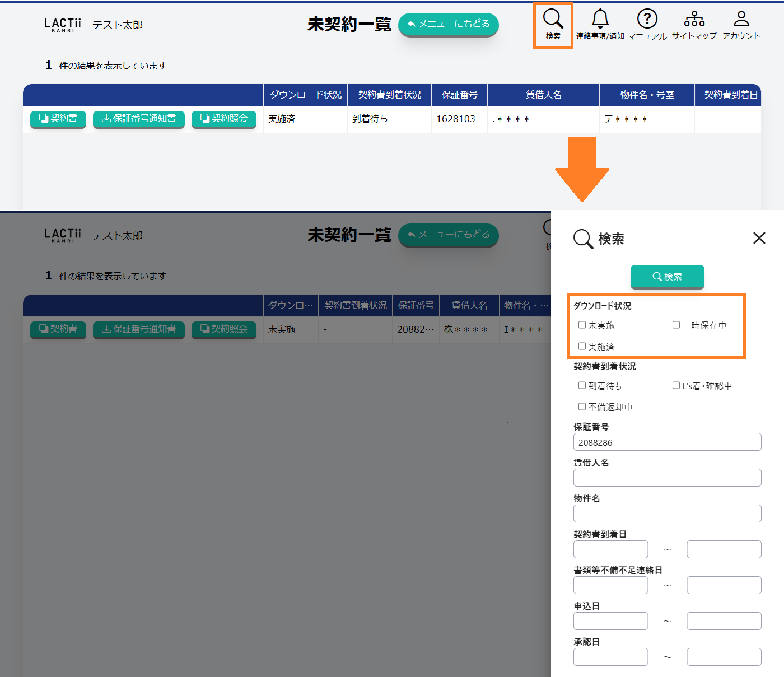
Task: Download 保証番号通知書 in the top table row
Action: (x=138, y=119)
